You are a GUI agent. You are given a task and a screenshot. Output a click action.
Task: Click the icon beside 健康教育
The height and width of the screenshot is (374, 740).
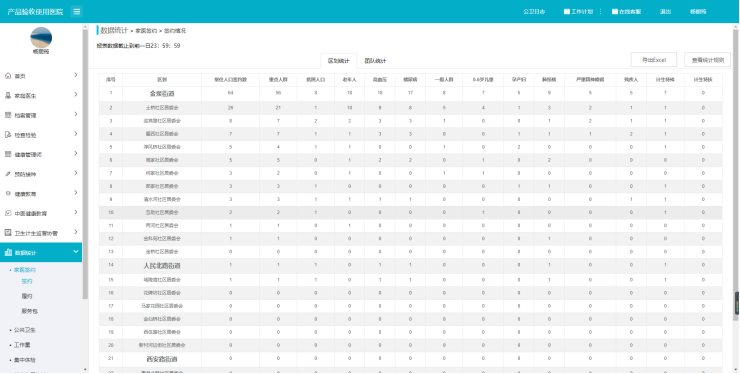tap(8, 194)
